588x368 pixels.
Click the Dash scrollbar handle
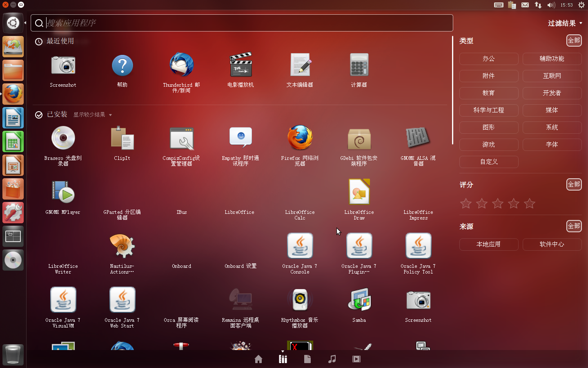point(452,90)
